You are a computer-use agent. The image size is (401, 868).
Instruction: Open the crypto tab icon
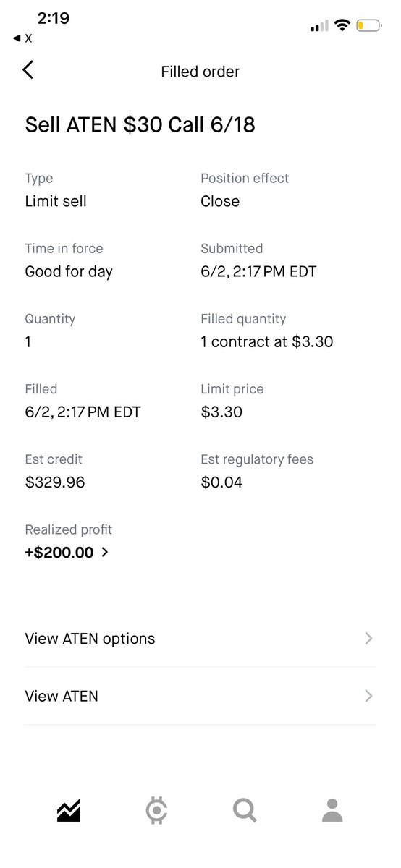click(156, 811)
